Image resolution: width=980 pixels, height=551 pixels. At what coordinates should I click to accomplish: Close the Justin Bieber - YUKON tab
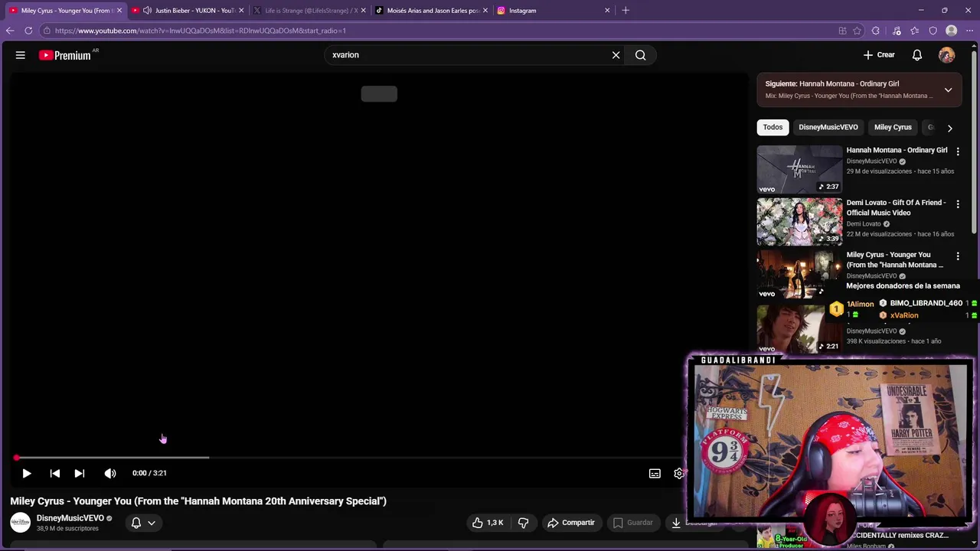tap(241, 11)
